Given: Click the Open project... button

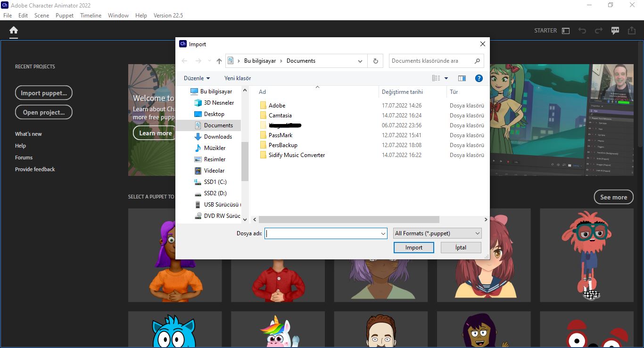Looking at the screenshot, I should tap(44, 112).
